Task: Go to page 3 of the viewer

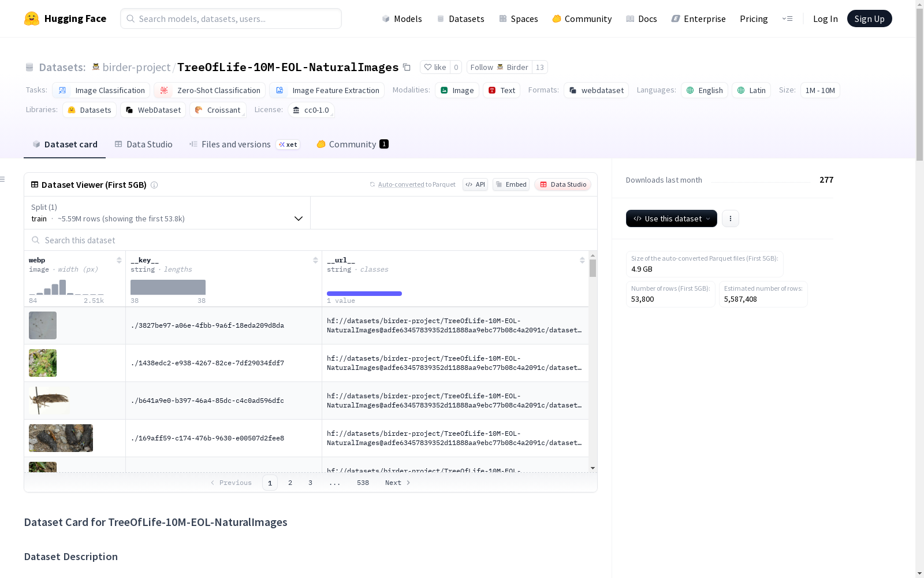Action: point(310,483)
